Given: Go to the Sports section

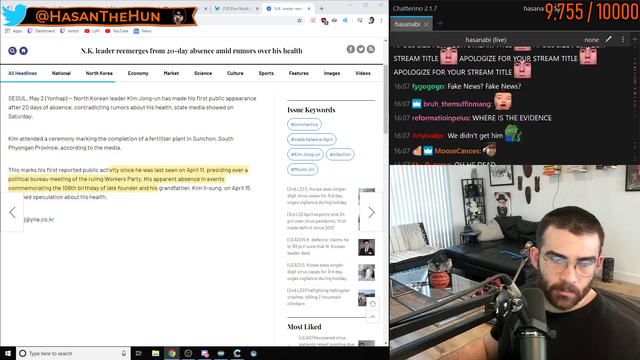Looking at the screenshot, I should point(266,73).
